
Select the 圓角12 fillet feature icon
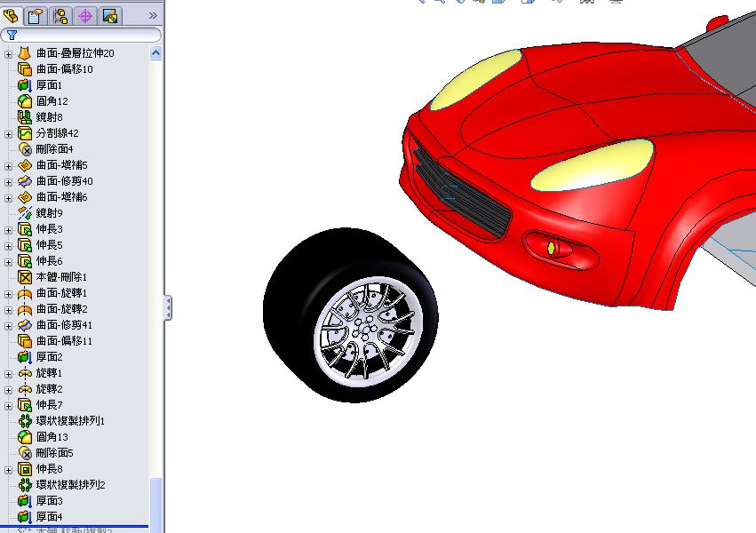[24, 100]
